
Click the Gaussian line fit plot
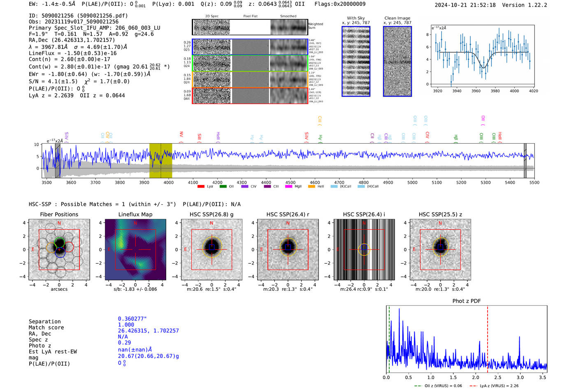[482, 56]
